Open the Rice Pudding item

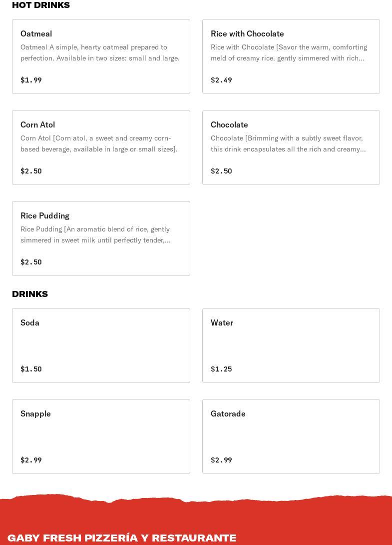[101, 238]
